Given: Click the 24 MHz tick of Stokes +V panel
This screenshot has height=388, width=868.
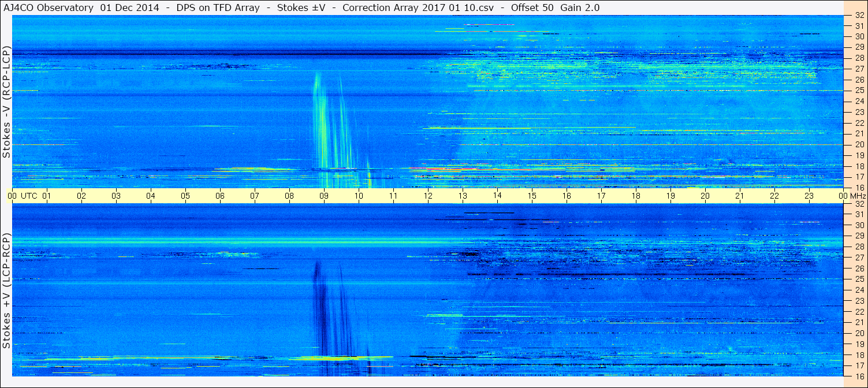Looking at the screenshot, I should click(859, 290).
